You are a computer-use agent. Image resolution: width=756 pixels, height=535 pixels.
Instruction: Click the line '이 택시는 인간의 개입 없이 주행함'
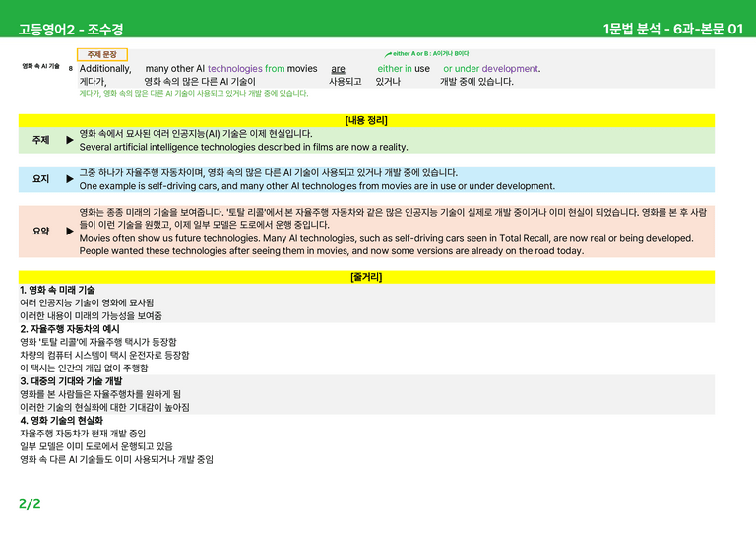[x=84, y=368]
